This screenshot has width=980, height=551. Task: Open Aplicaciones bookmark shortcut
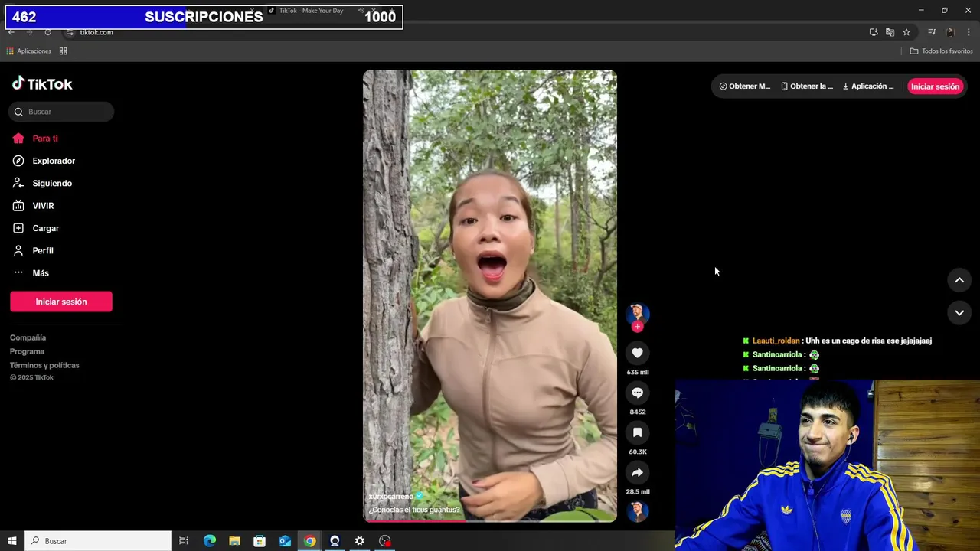(28, 51)
